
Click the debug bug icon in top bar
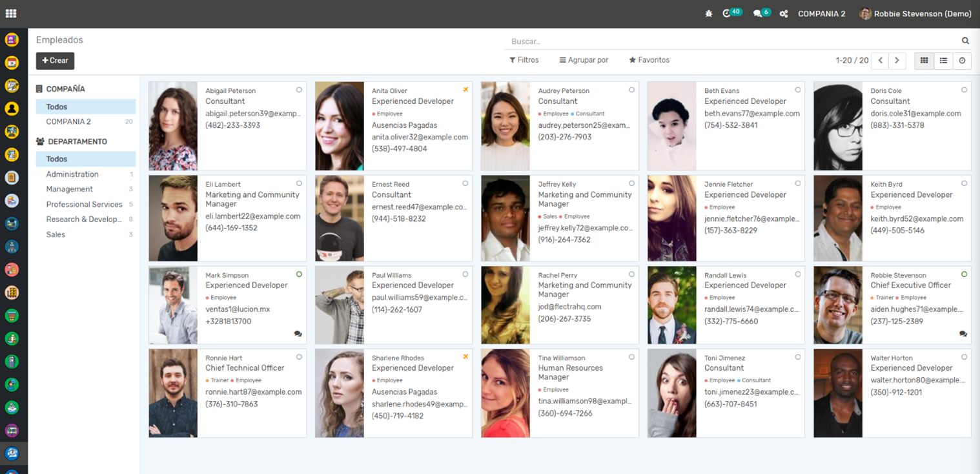(x=709, y=14)
